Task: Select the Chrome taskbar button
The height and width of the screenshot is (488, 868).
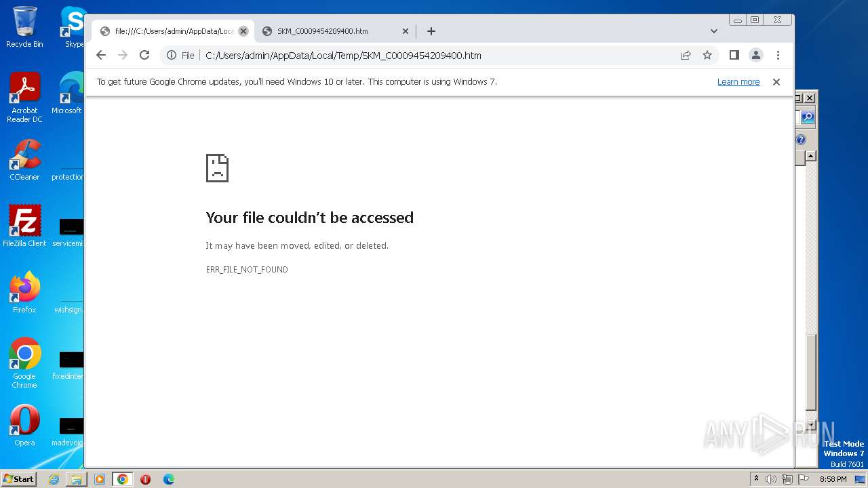Action: (x=123, y=479)
